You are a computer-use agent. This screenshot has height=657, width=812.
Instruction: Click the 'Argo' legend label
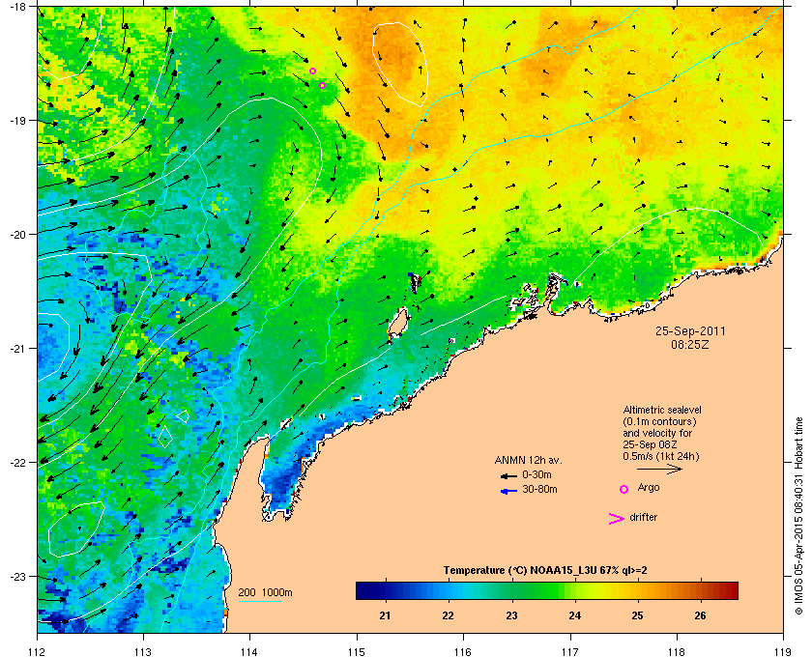(649, 488)
